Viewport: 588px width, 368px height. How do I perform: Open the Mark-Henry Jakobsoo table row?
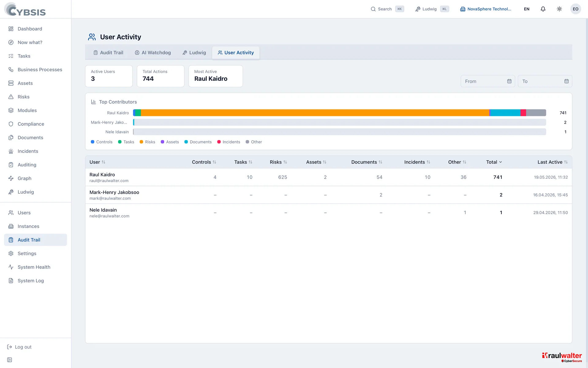point(328,195)
